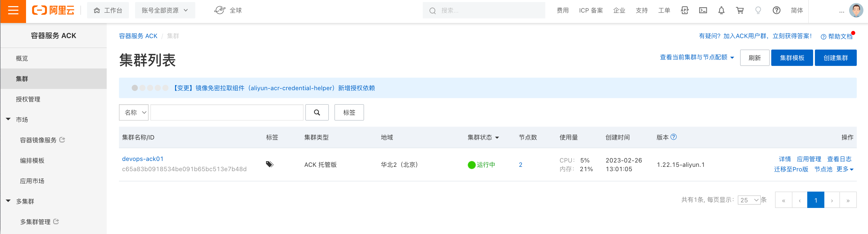Collapse the 市场 sidebar section
The image size is (868, 234).
pyautogui.click(x=8, y=119)
